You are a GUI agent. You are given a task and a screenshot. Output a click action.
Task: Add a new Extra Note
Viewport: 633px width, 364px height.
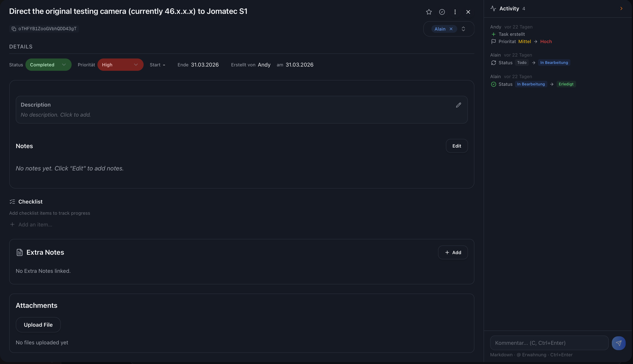coord(453,252)
